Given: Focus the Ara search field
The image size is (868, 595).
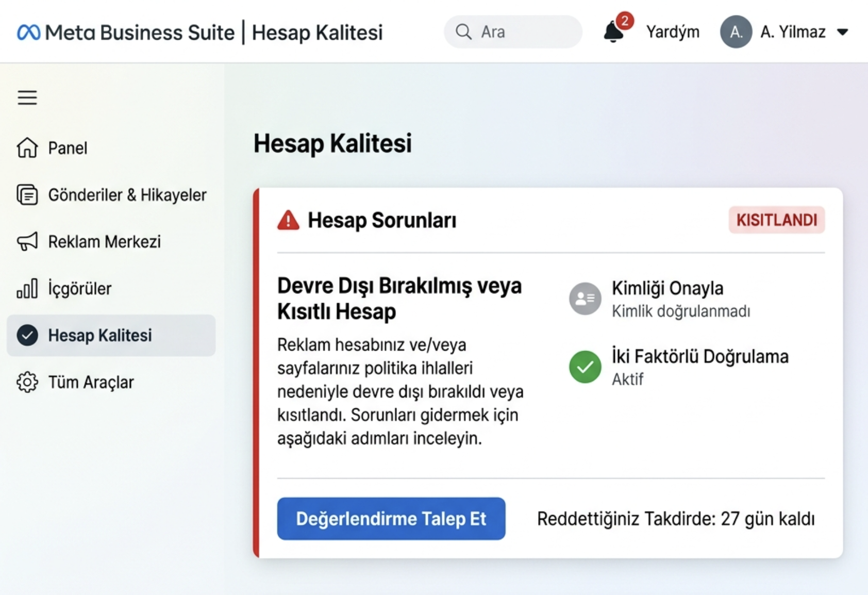Looking at the screenshot, I should point(513,32).
